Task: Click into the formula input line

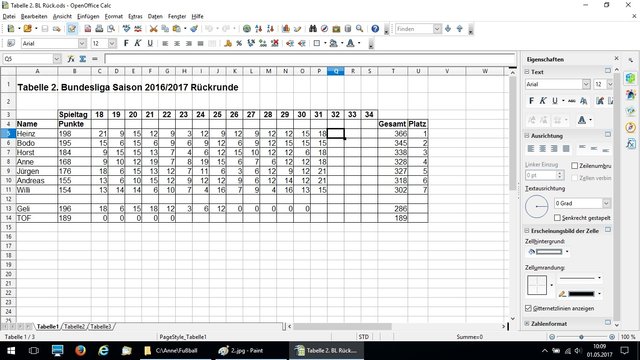Action: tap(309, 59)
